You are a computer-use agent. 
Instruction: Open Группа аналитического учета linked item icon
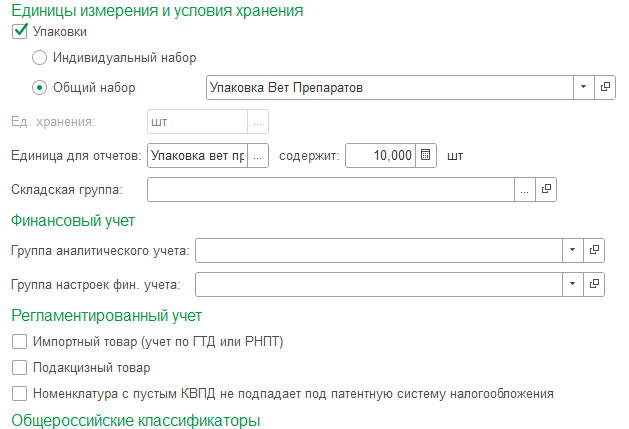(593, 250)
